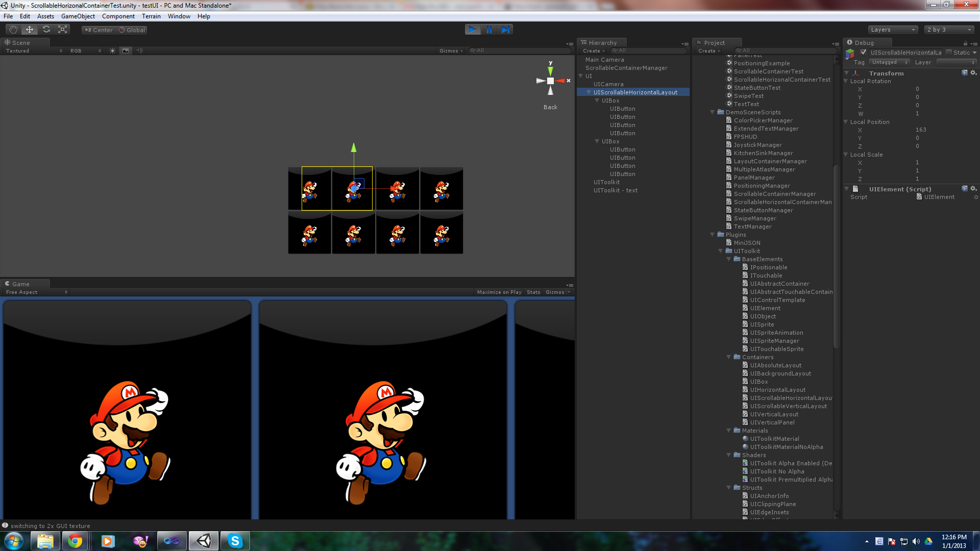Open the Terrain menu

151,16
